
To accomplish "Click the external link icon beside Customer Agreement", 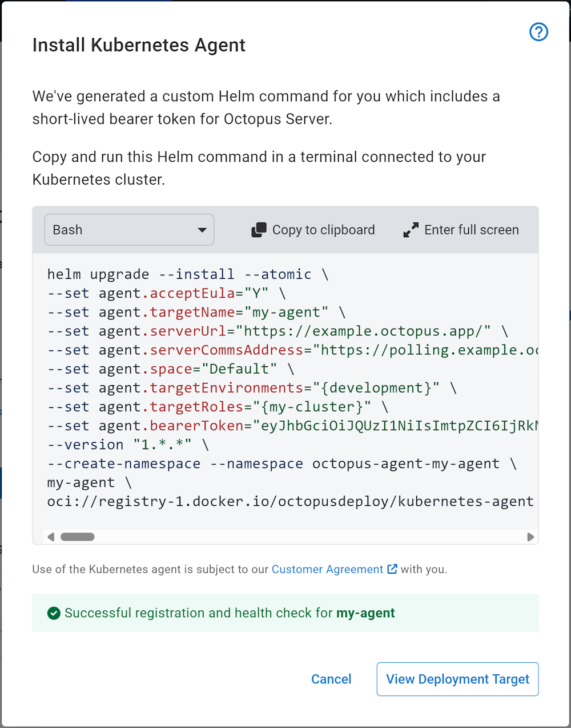I will 392,569.
